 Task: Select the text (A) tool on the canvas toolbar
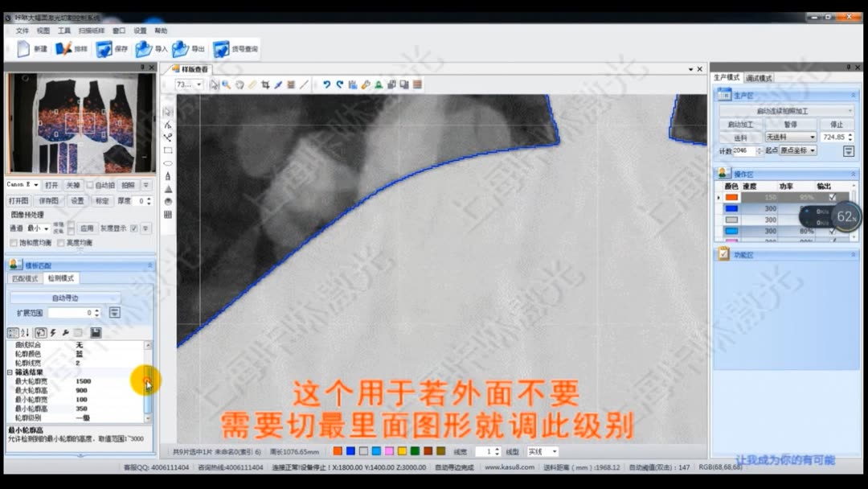[168, 175]
